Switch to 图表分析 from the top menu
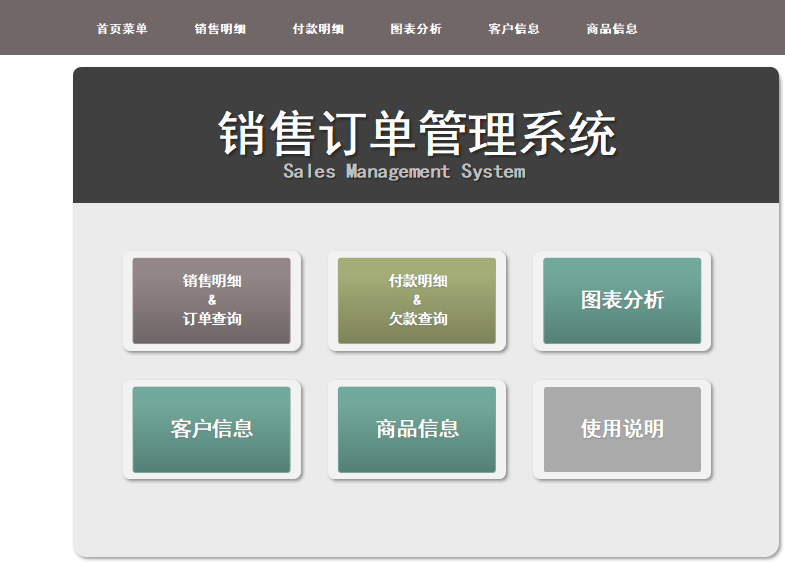Image resolution: width=785 pixels, height=562 pixels. (x=416, y=29)
